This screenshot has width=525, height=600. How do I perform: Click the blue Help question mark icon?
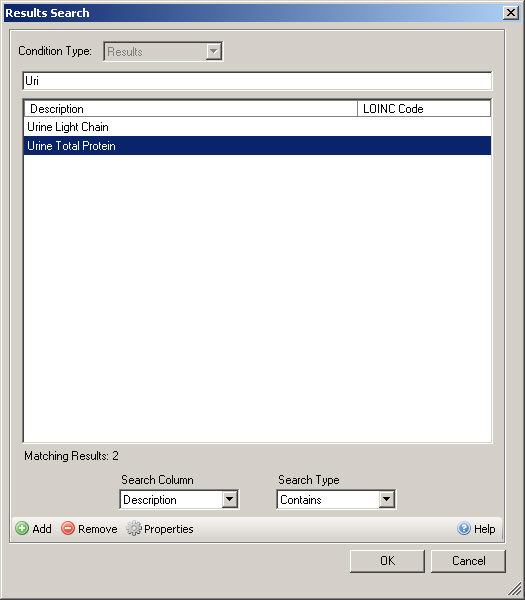click(464, 528)
